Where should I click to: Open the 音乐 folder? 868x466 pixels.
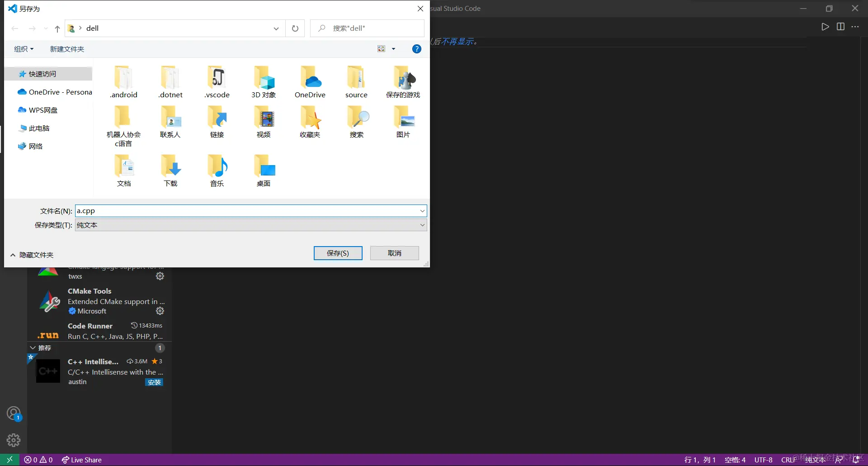217,171
